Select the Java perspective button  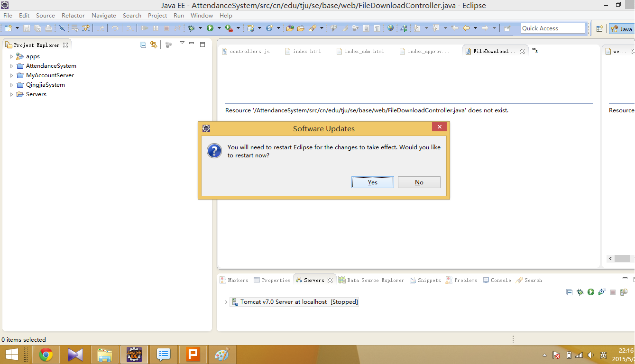[622, 29]
